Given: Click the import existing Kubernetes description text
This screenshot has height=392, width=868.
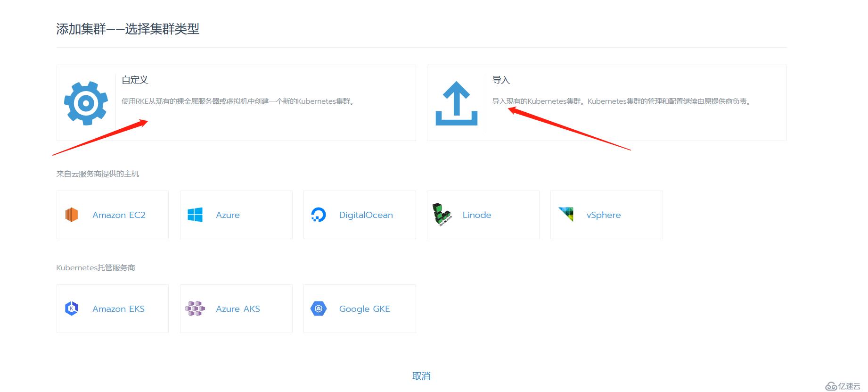Looking at the screenshot, I should tap(621, 101).
